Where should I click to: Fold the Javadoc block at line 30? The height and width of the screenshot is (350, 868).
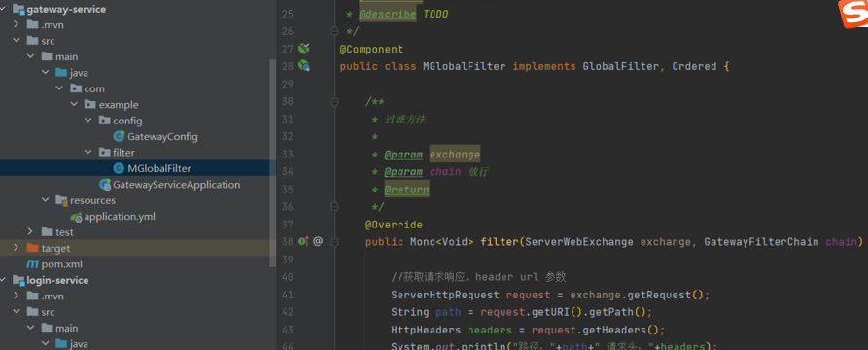pyautogui.click(x=334, y=101)
